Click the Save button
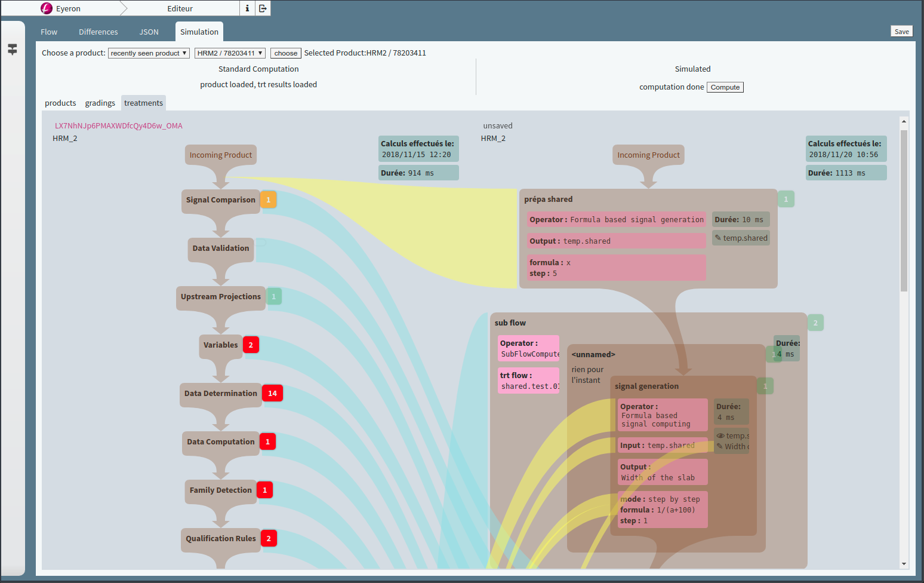The width and height of the screenshot is (924, 583). click(x=902, y=32)
